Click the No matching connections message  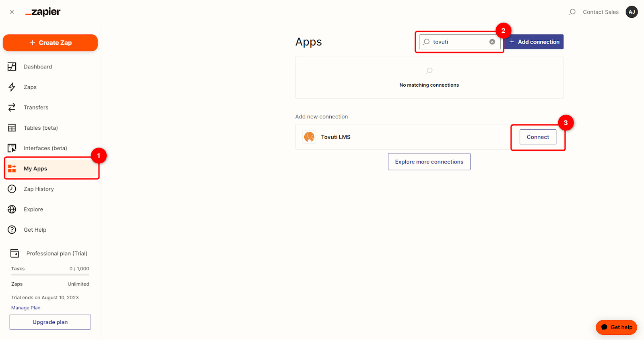pos(429,85)
